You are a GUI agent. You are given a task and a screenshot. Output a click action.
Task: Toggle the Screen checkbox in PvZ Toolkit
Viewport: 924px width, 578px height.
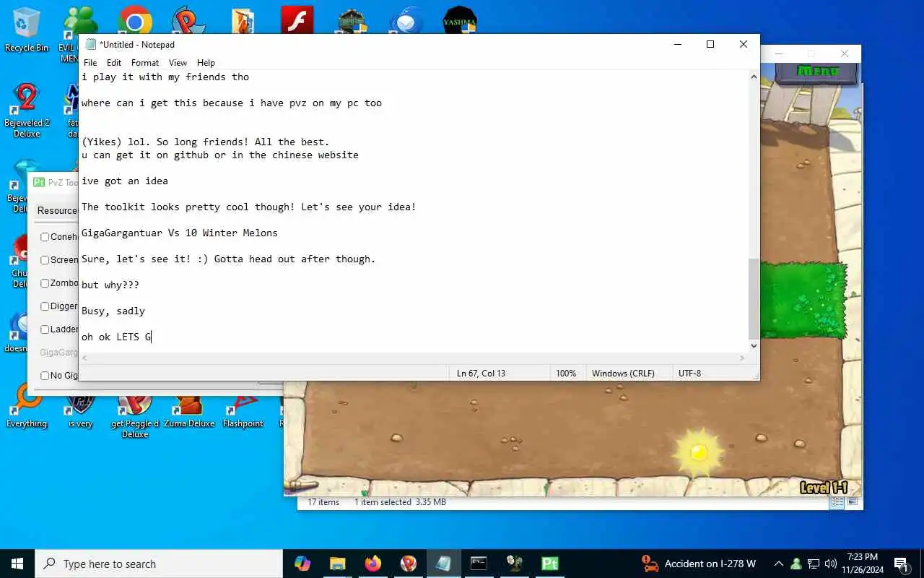coord(45,260)
